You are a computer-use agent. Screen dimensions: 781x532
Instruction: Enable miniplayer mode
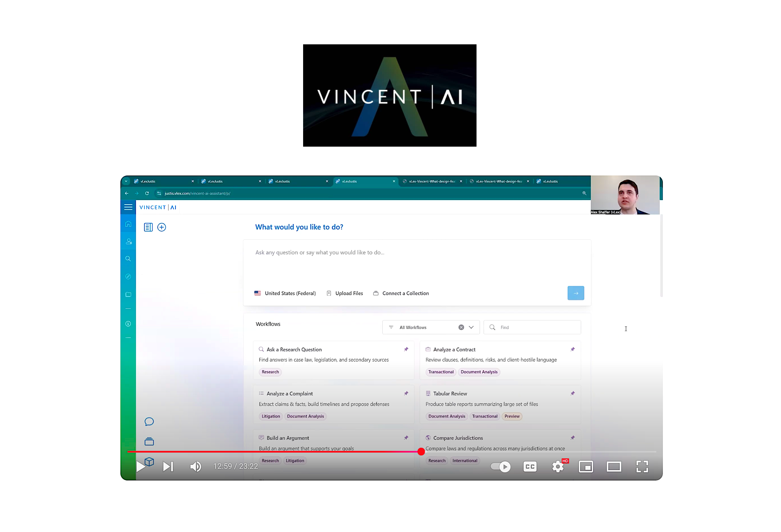[586, 467]
